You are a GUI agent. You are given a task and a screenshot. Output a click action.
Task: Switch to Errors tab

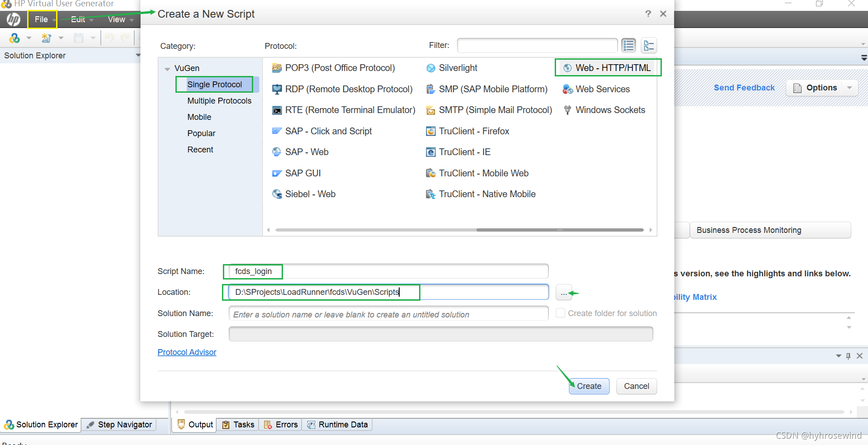[281, 425]
